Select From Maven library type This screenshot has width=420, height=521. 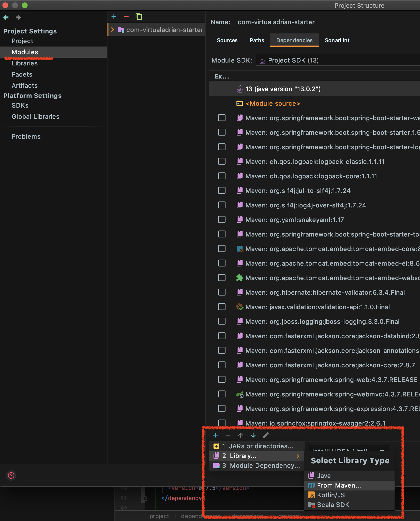349,485
